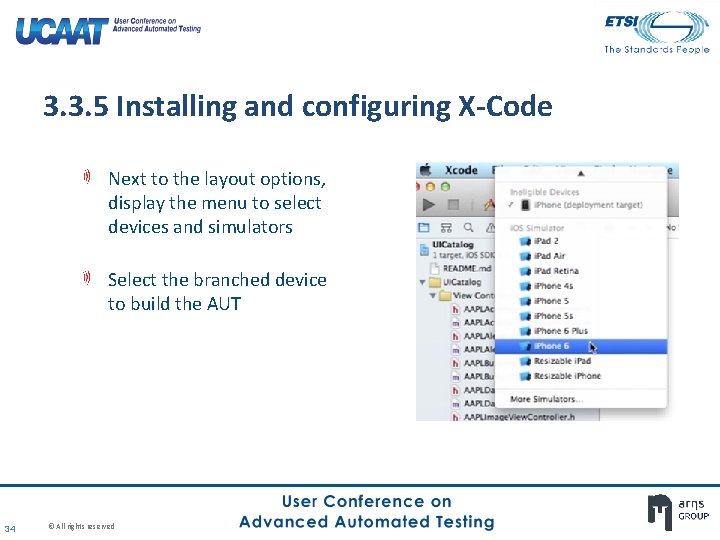Open the AAPLDa header (h) file
The height and width of the screenshot is (540, 720).
click(x=472, y=390)
